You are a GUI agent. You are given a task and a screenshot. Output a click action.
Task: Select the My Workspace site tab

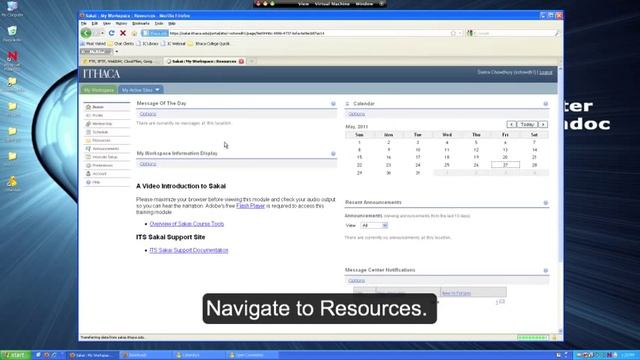tap(99, 90)
